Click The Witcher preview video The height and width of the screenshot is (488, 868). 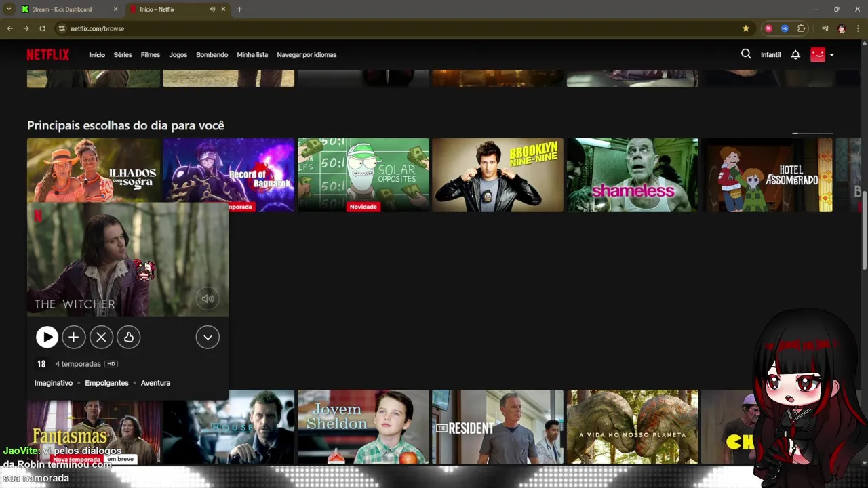coord(127,259)
